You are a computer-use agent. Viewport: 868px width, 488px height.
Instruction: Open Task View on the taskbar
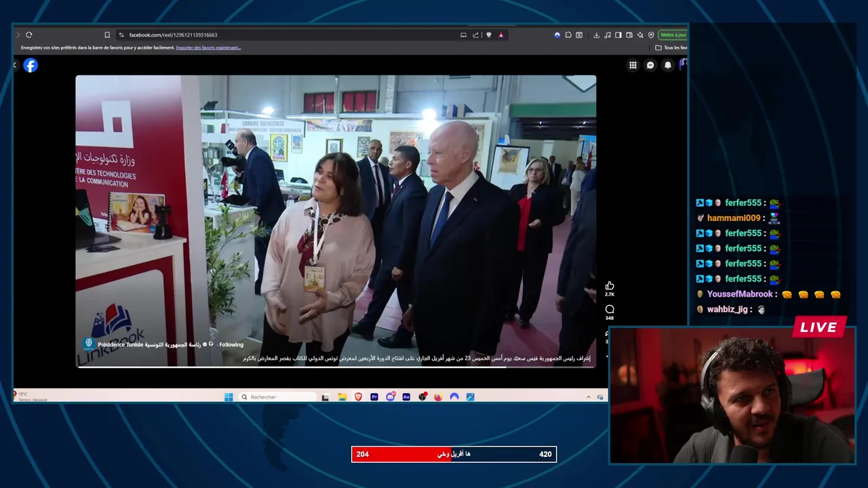click(325, 396)
